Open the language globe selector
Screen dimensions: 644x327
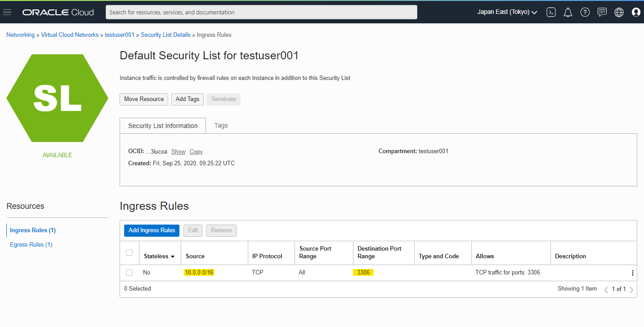coord(619,12)
